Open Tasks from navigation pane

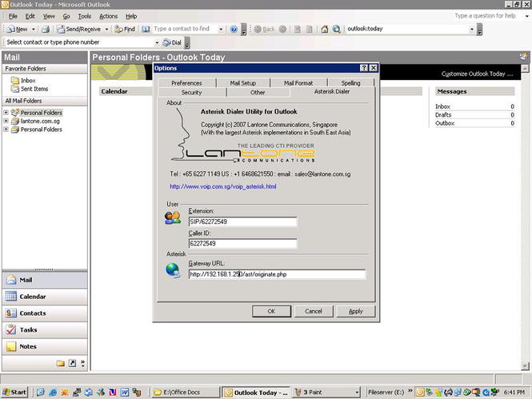tap(45, 330)
